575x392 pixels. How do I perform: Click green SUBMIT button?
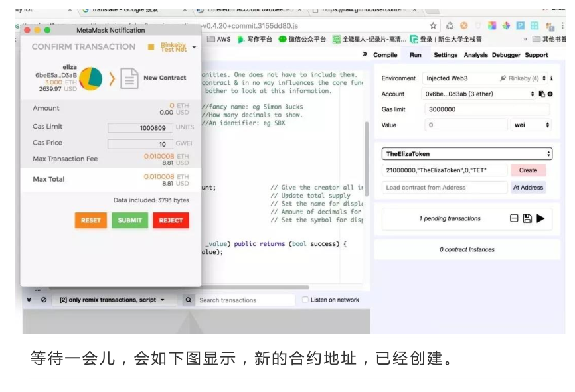click(x=130, y=220)
